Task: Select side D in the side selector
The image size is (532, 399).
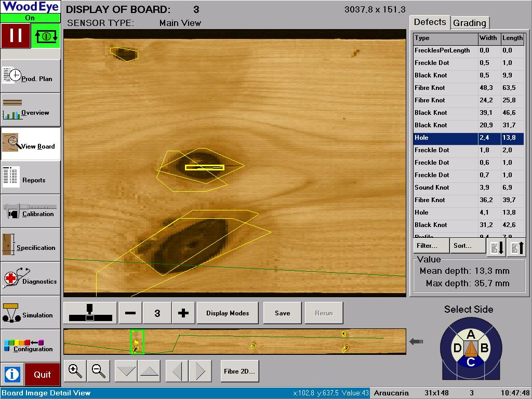Action: pos(457,348)
